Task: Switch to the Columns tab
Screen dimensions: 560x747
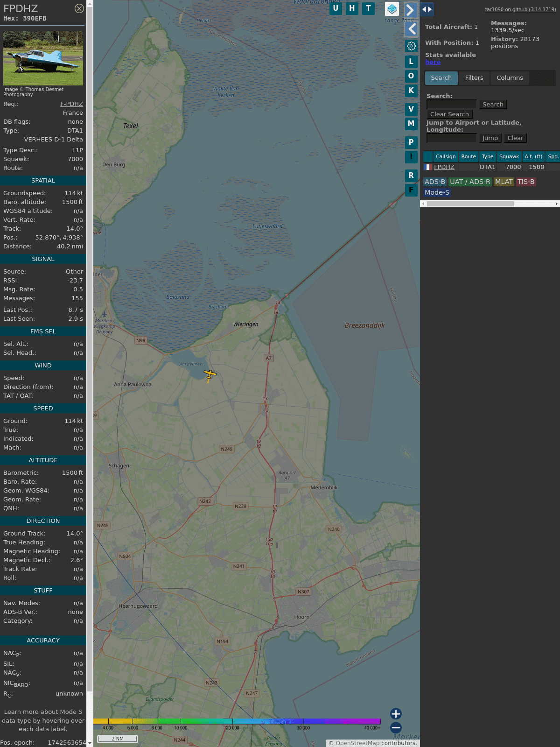Action: (x=510, y=78)
